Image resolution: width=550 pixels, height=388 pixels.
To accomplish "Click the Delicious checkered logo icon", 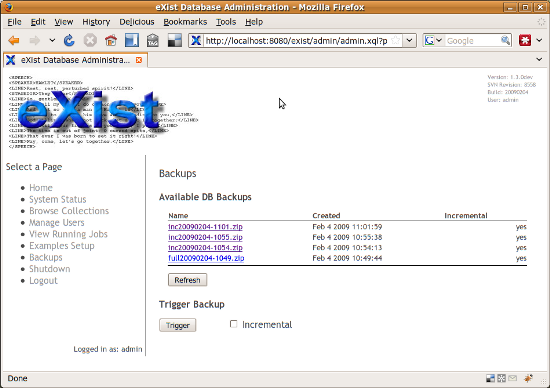I will pos(175,41).
